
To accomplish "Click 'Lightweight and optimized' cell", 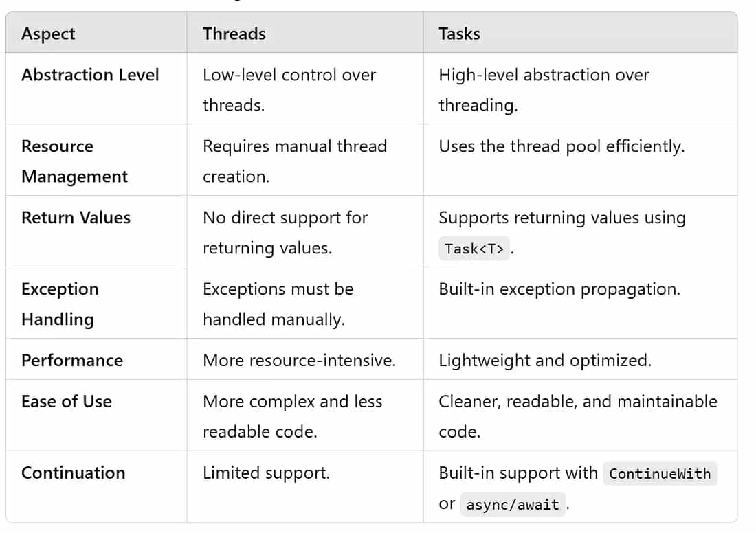I will tap(545, 360).
